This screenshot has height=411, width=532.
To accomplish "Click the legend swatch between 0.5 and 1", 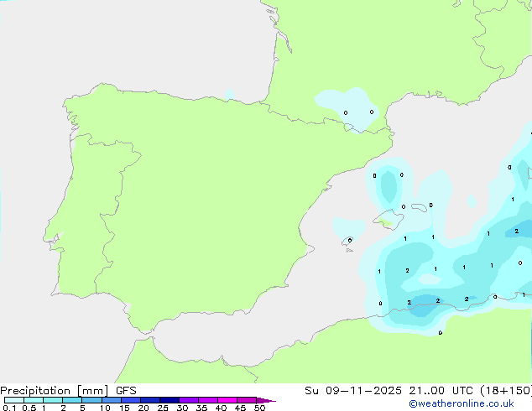I will pos(34,400).
